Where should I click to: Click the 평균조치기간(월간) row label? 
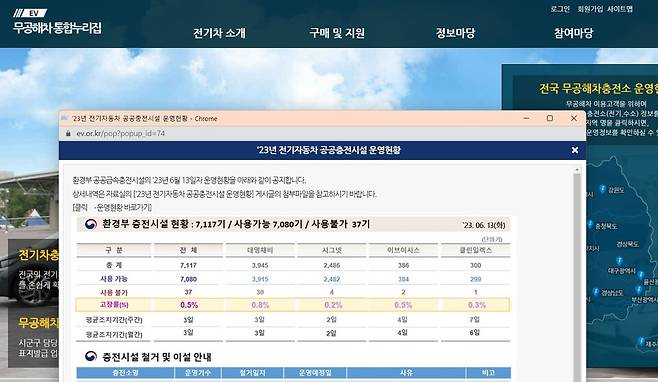tap(114, 335)
